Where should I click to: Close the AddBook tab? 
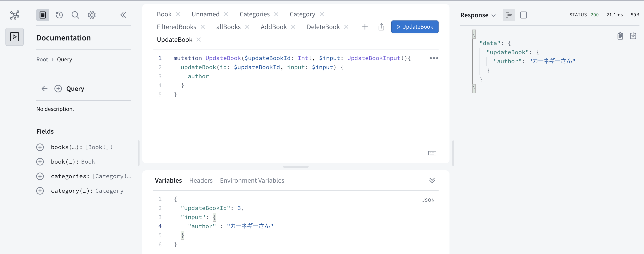coord(293,27)
